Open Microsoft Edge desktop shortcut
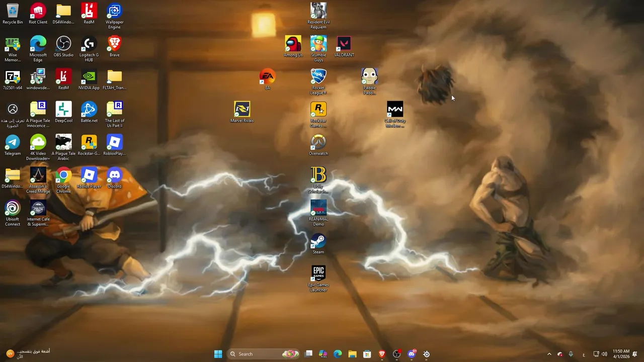 [38, 49]
